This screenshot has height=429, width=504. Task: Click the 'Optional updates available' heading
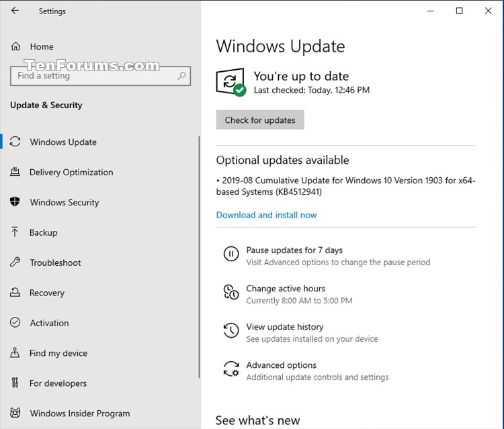[x=282, y=160]
